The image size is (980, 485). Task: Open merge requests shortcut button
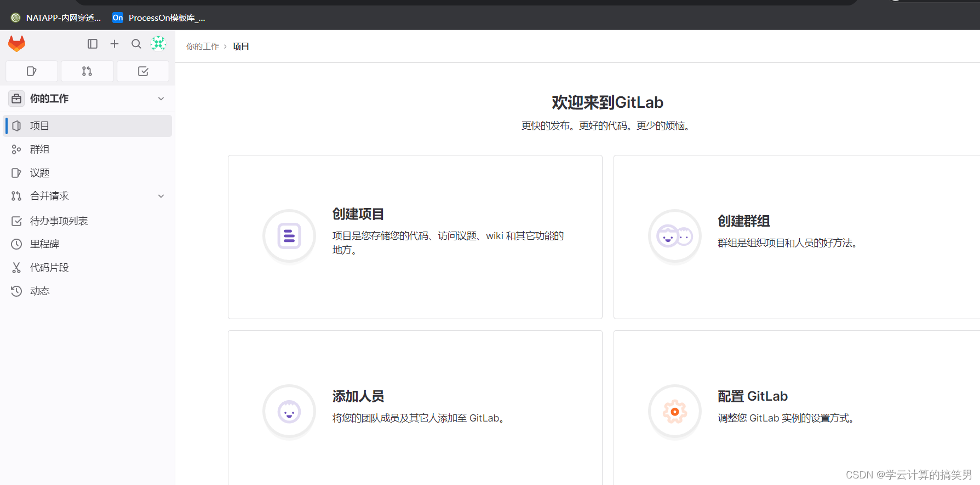tap(87, 71)
